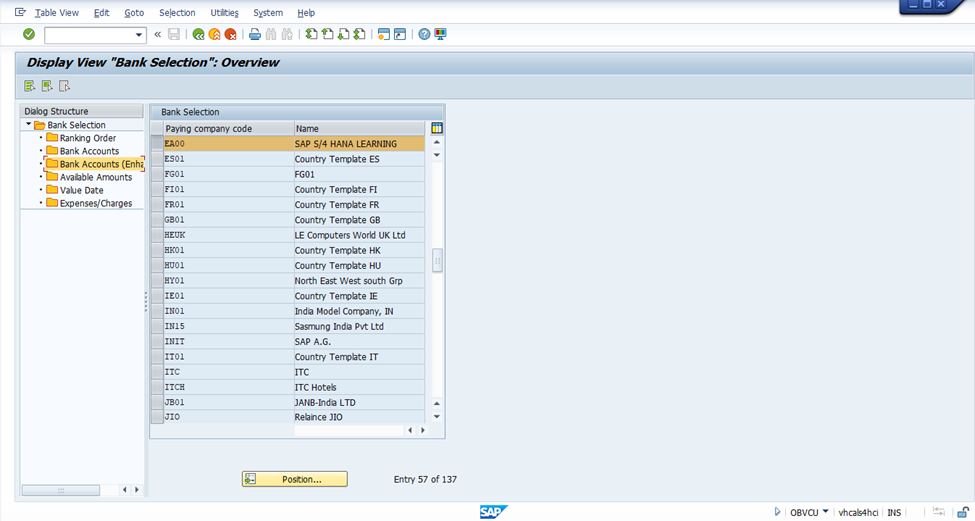Click the Print icon in toolbar

pyautogui.click(x=254, y=34)
